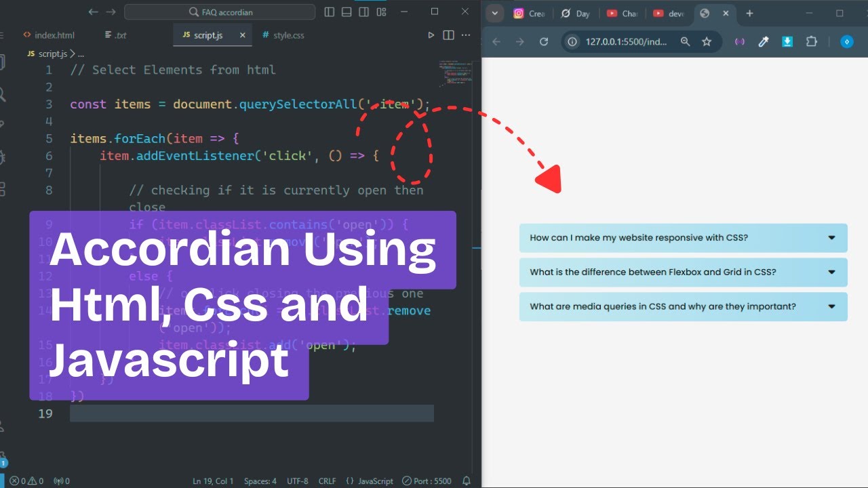The height and width of the screenshot is (488, 868).
Task: Expand 'difference between Flexbox and Grid' question
Action: pos(684,272)
